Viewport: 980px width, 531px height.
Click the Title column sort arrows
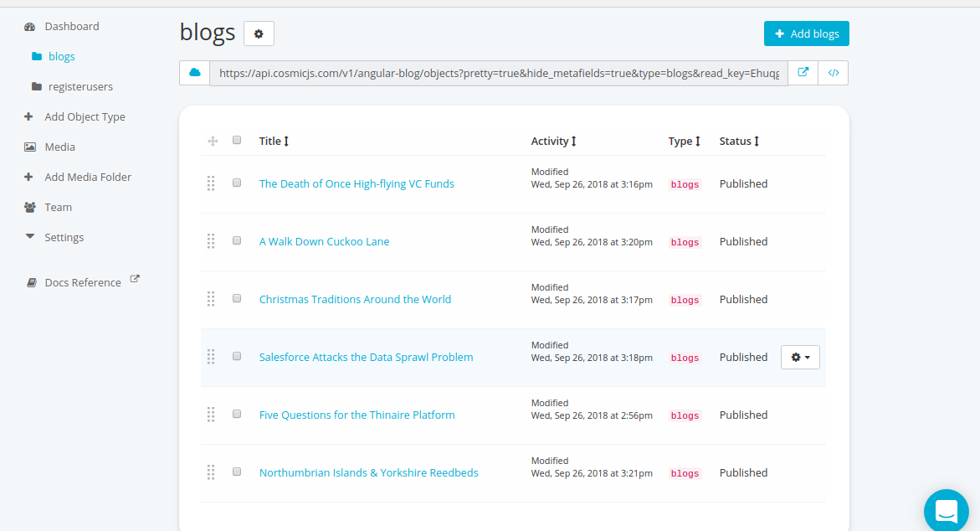coord(286,142)
